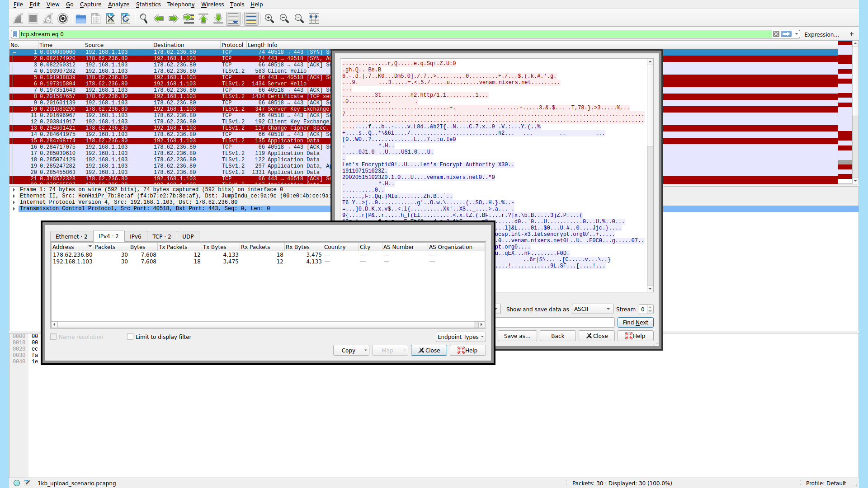This screenshot has height=488, width=868.
Task: Open display filter history dropdown
Action: tap(797, 34)
